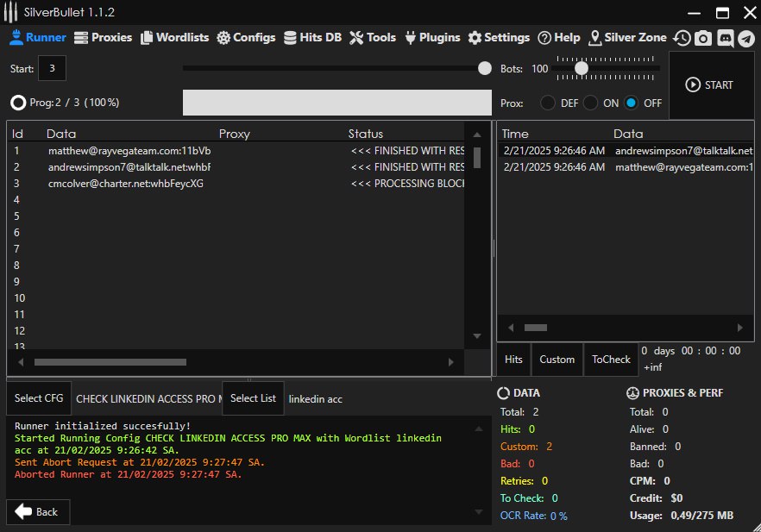Open the Hits DB section
761x532 pixels.
click(x=312, y=38)
